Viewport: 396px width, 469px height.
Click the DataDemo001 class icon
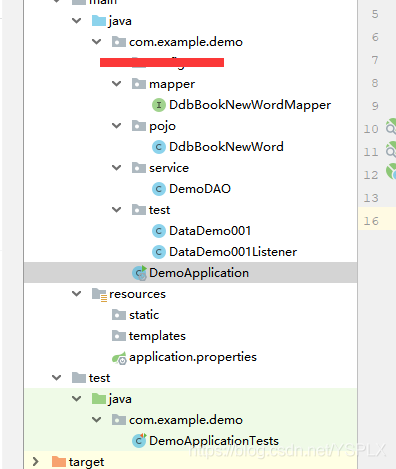pyautogui.click(x=159, y=231)
